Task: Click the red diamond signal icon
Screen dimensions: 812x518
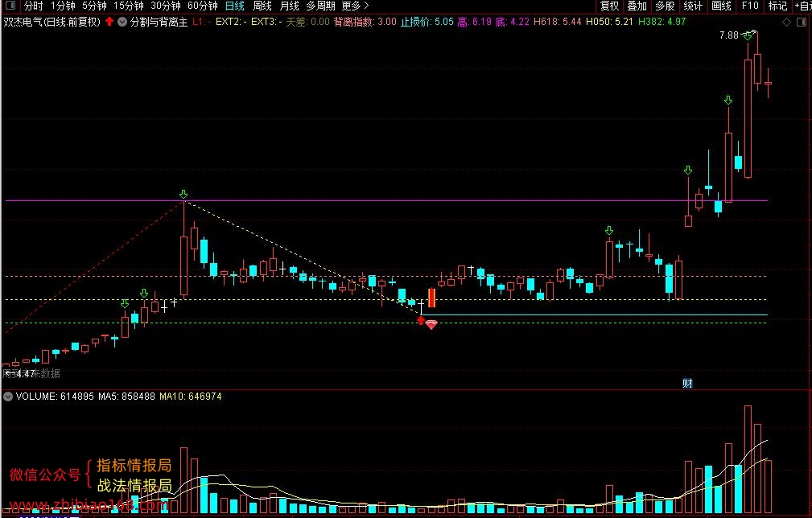Action: click(x=431, y=324)
